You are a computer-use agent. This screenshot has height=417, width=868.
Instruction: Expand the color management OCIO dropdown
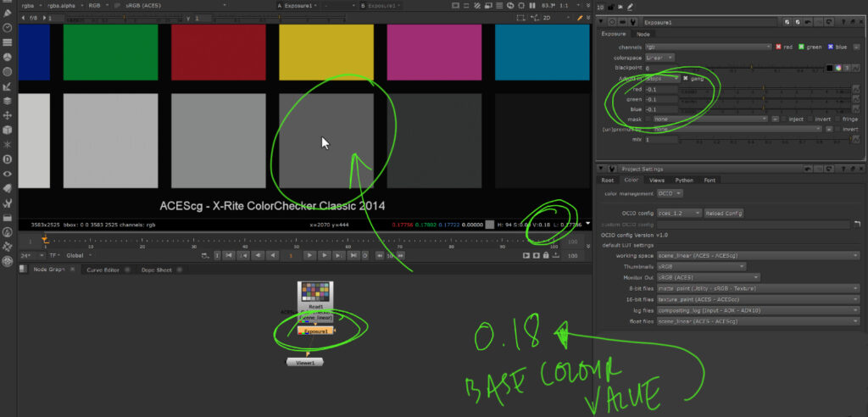pyautogui.click(x=670, y=193)
